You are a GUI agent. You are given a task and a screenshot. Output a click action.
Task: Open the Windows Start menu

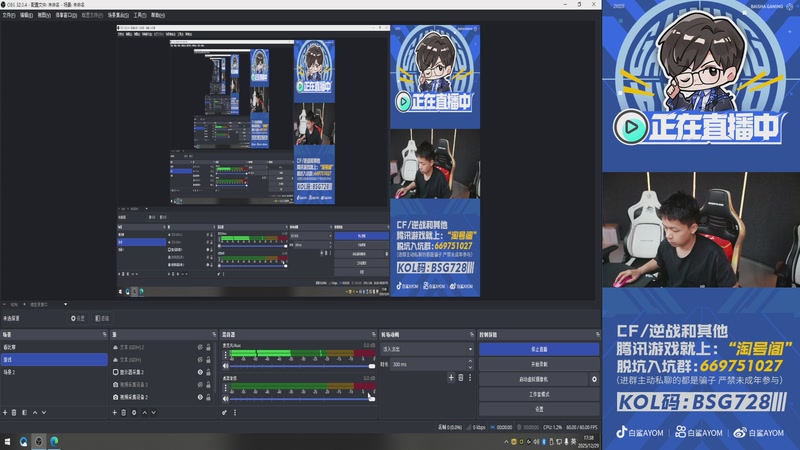(7, 441)
